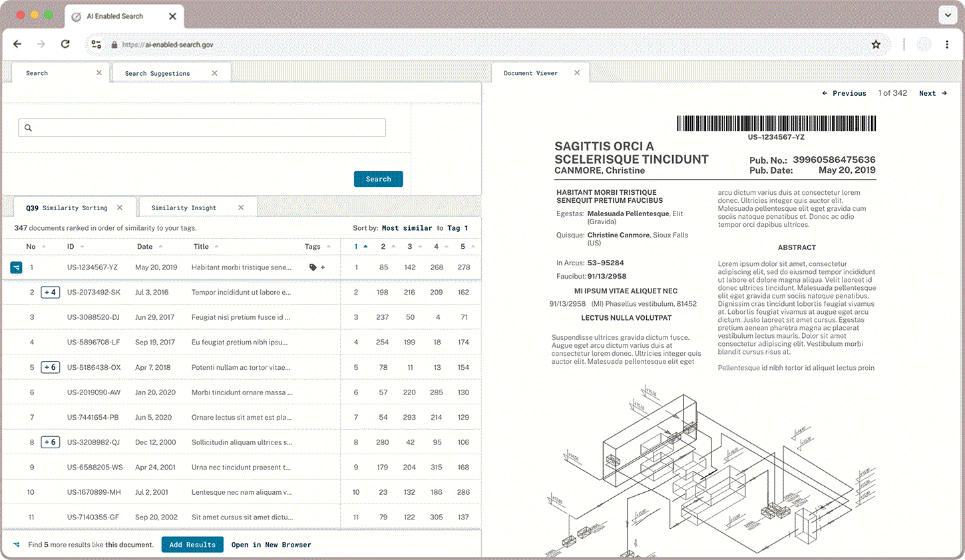
Task: Click the similarity icon in the footer
Action: coord(17,545)
